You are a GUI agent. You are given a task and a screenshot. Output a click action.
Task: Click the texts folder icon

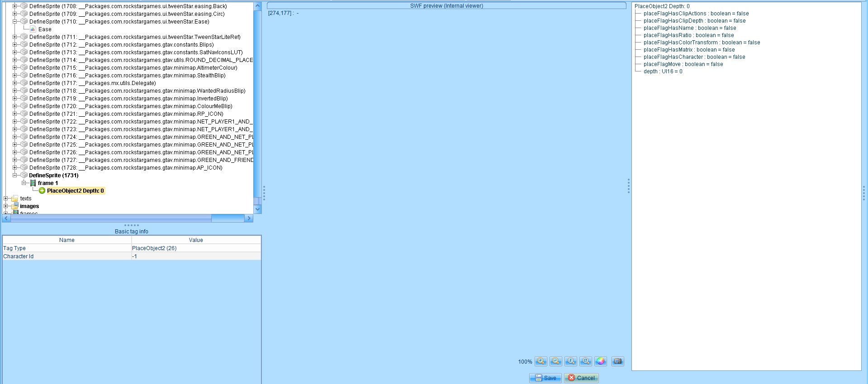tap(15, 199)
